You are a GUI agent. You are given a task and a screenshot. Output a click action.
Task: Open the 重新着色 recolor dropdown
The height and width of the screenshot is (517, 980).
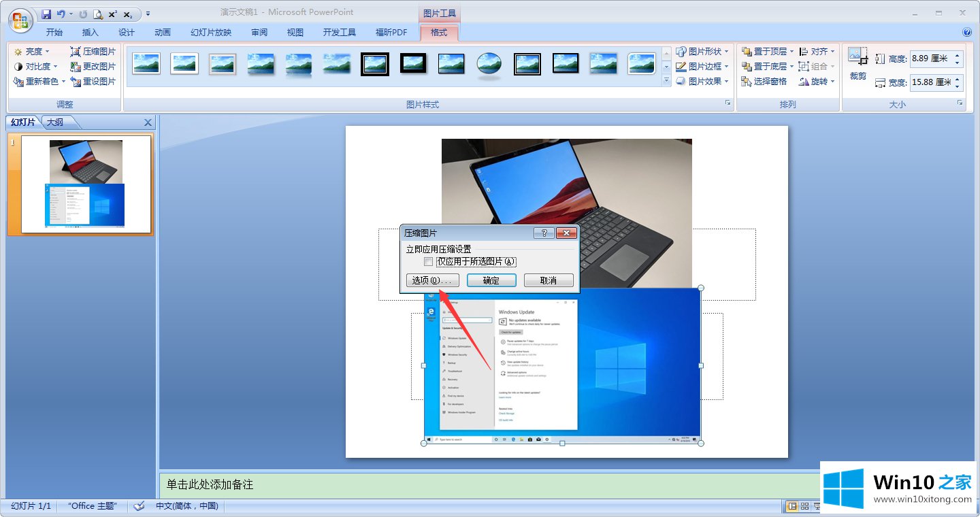coord(39,82)
